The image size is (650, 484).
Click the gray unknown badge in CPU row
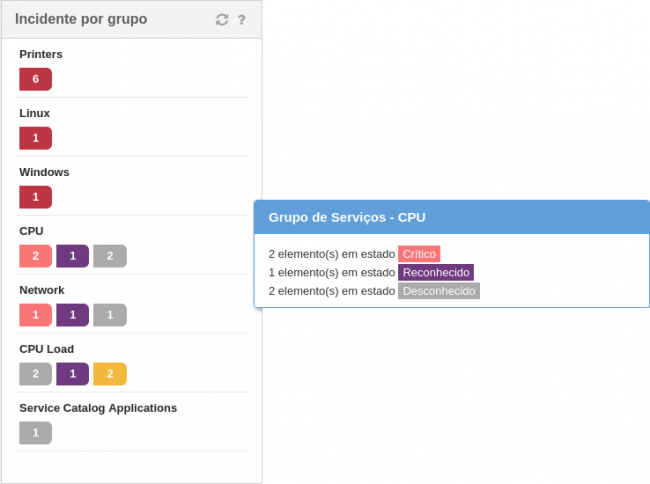110,256
